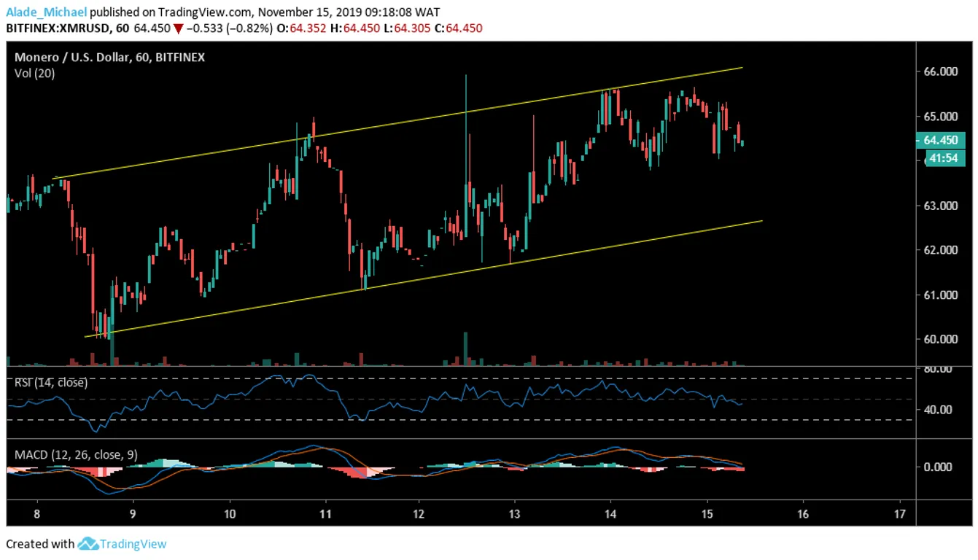Screen dimensions: 978x560
Task: Click the 60.000 price axis label
Action: [941, 339]
